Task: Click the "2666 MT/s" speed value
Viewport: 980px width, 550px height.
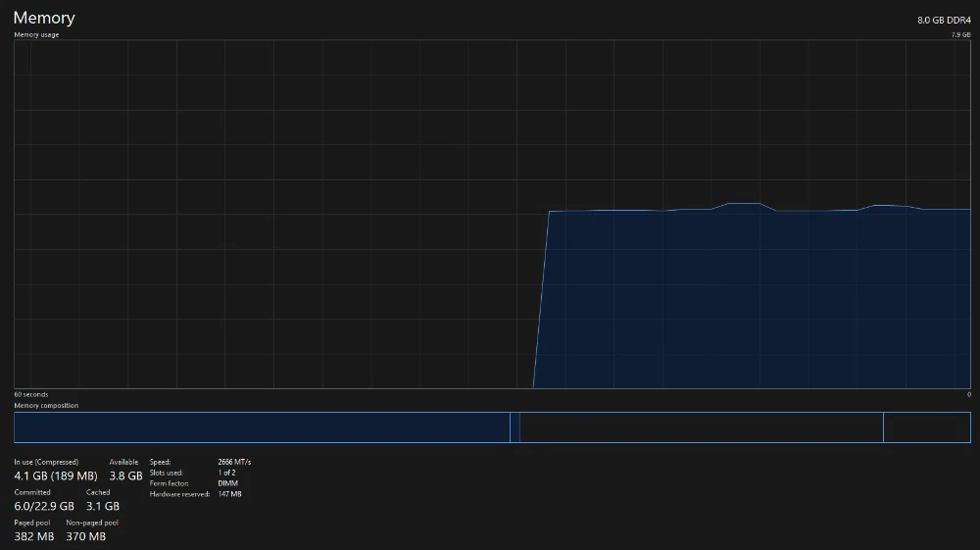Action: click(234, 462)
